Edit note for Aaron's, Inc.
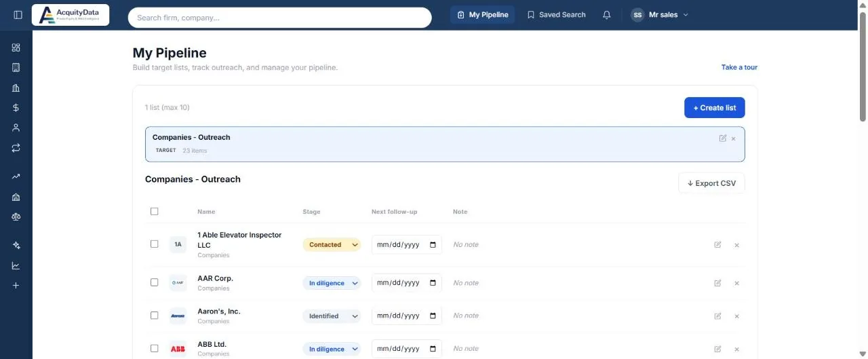Viewport: 868px width, 359px height. [717, 316]
